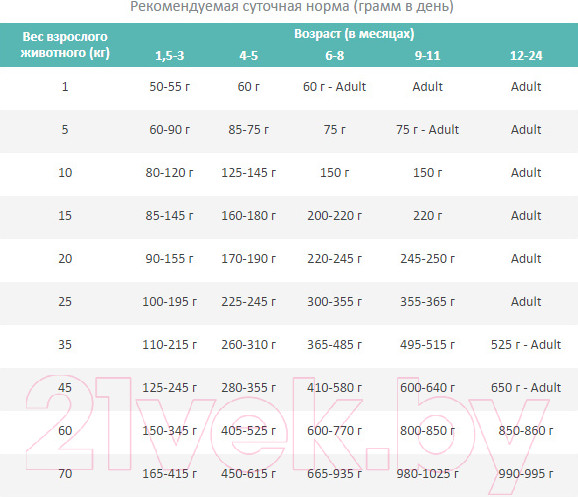Select the '125-145 г' cell
The width and height of the screenshot is (578, 497).
coord(248,173)
